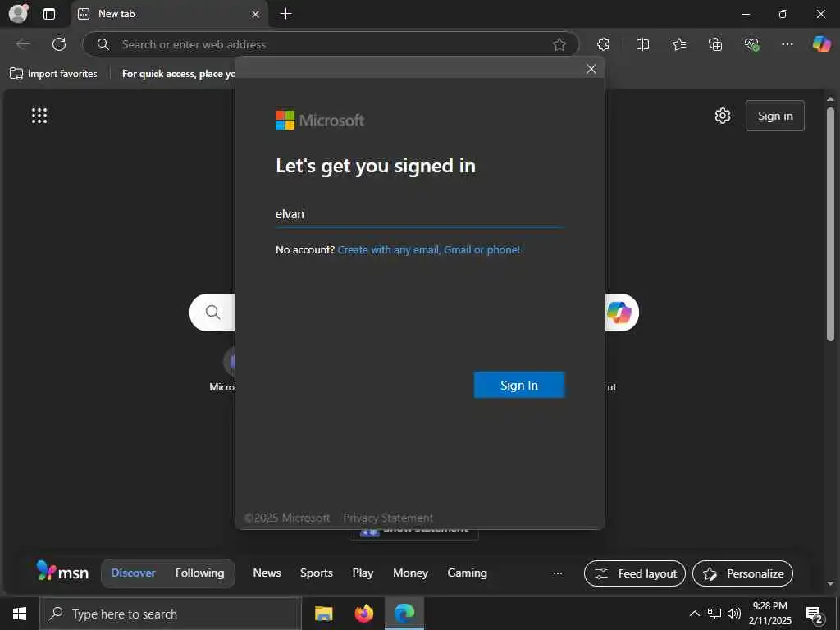Screen dimensions: 840x630
Task: Click the address bar search field
Action: 330,44
